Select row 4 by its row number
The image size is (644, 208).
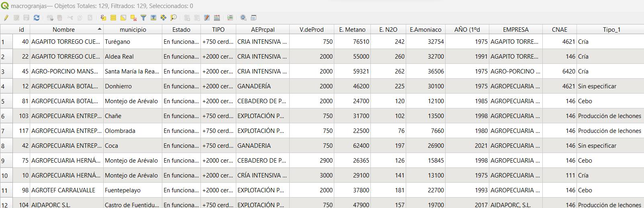pos(6,86)
